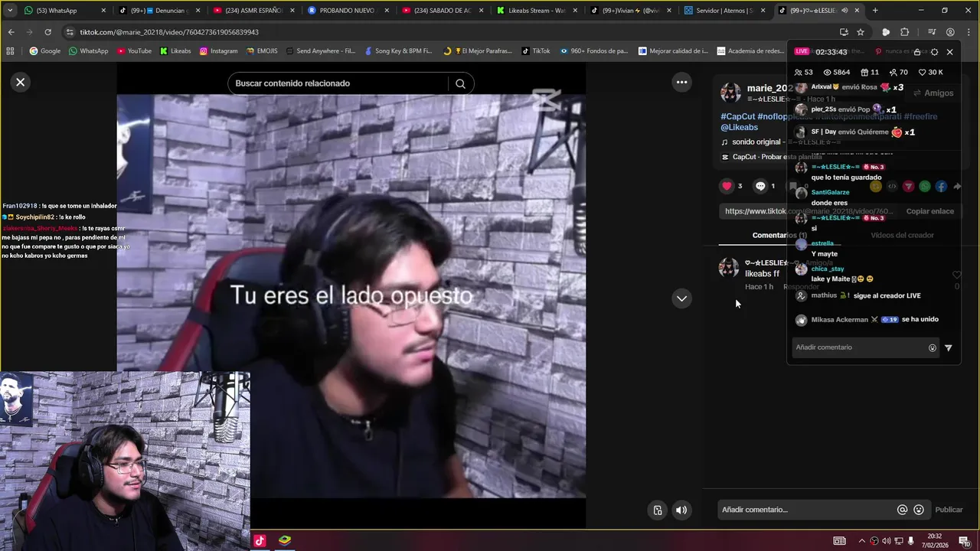Switch to the '(53) WhatsApp' tab
The height and width of the screenshot is (551, 980).
point(64,11)
